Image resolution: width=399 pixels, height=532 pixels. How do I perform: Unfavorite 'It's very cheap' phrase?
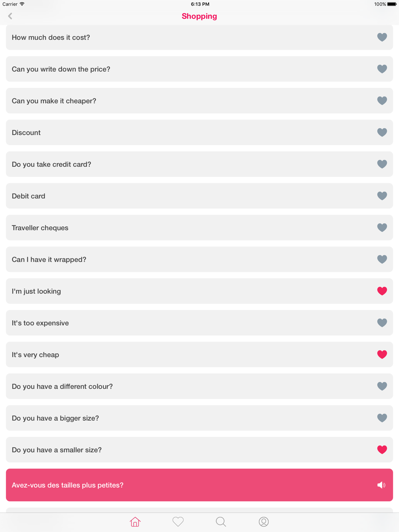(382, 355)
